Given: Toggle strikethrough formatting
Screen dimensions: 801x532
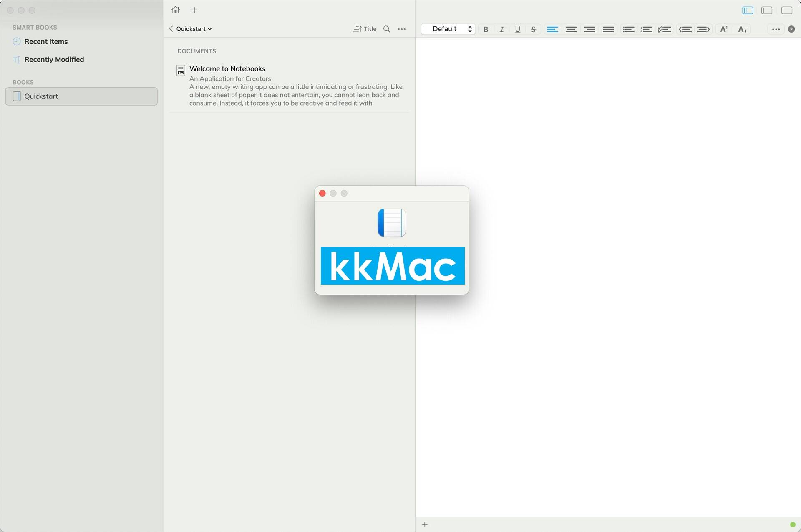Looking at the screenshot, I should click(x=533, y=29).
